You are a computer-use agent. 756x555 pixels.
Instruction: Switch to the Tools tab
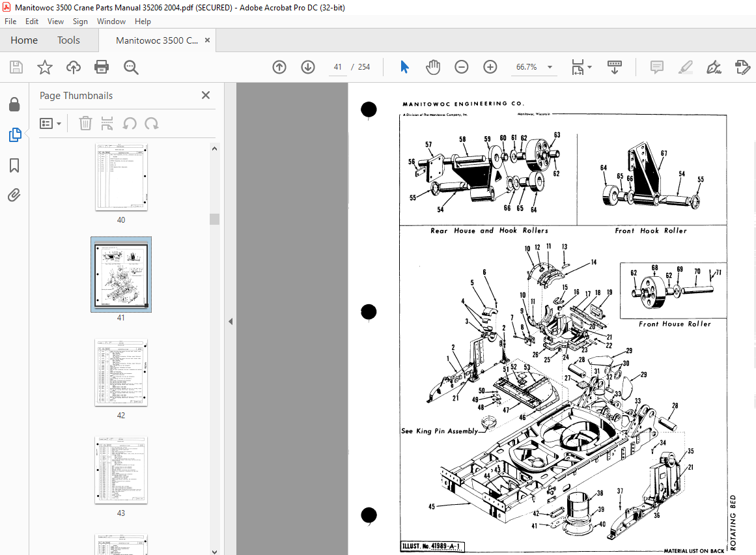click(68, 40)
